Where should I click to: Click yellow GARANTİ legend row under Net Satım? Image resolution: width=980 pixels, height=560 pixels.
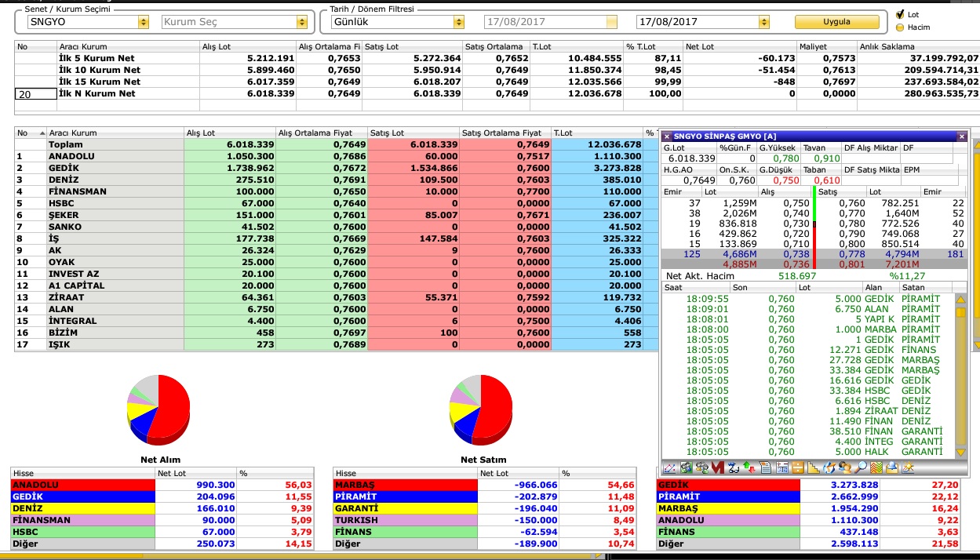click(x=484, y=508)
